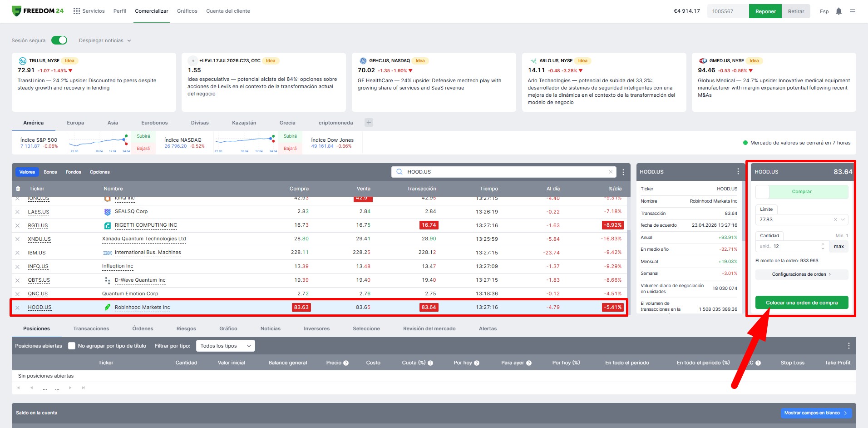Open watchlist three-dot options menu

pyautogui.click(x=623, y=172)
